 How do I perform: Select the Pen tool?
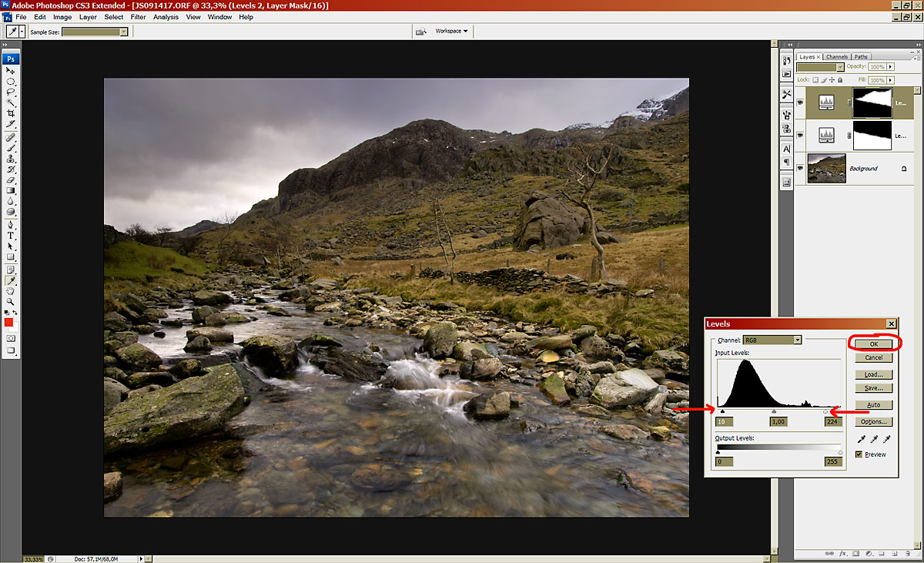pos(11,225)
